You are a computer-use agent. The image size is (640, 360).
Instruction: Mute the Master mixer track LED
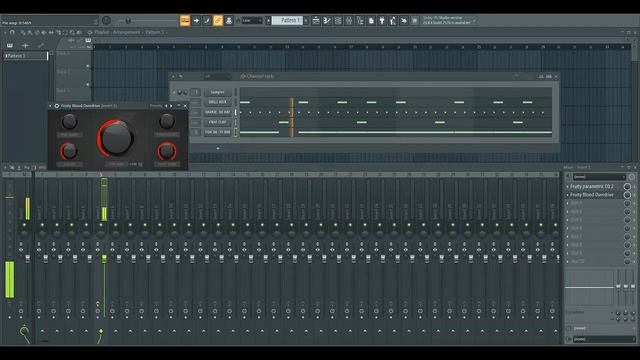point(24,225)
